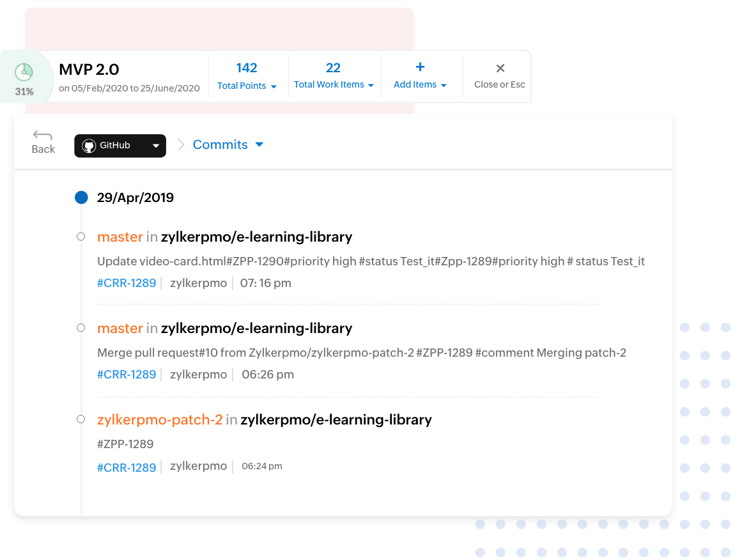The width and height of the screenshot is (735, 560).
Task: Open #CRR-1289 link at 07:16 pm commit
Action: click(127, 283)
